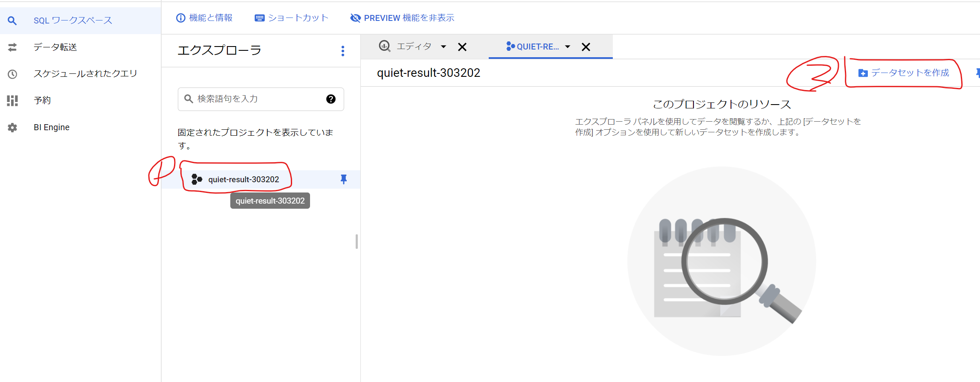Click the 固定されたプロジェクトを表示しています message

click(x=255, y=139)
